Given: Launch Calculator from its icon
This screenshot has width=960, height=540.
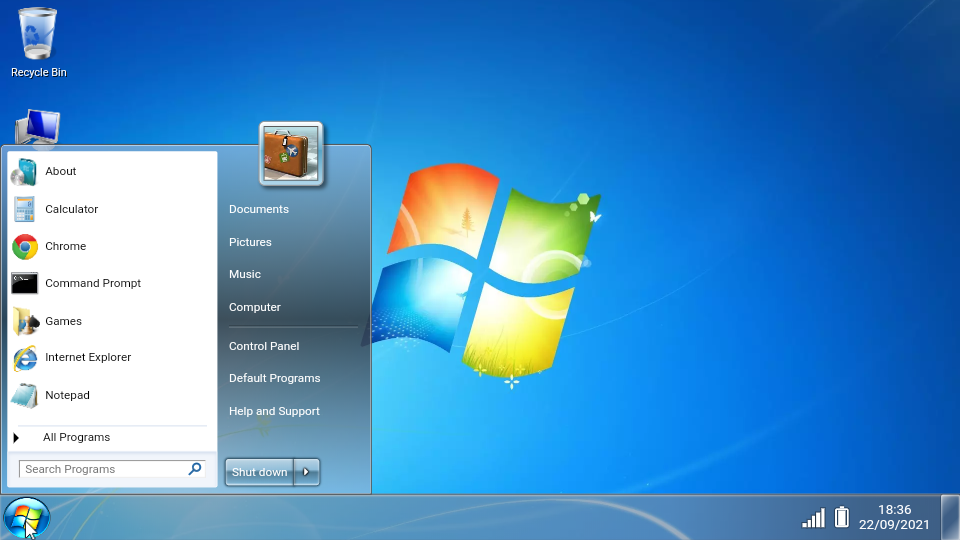Looking at the screenshot, I should pos(24,209).
